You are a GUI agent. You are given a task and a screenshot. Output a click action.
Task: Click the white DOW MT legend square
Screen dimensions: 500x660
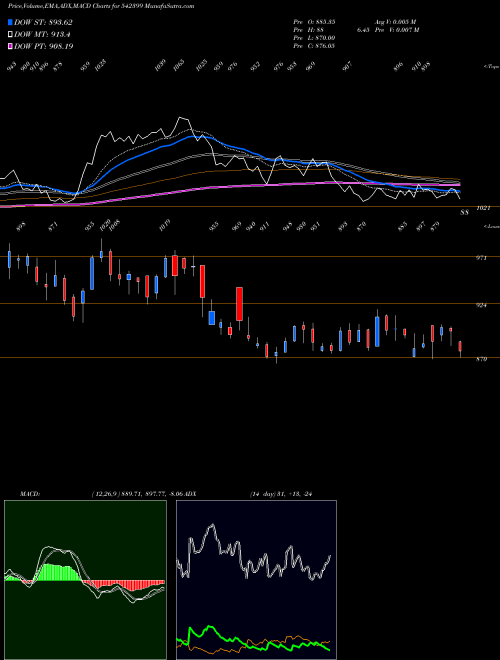(11, 35)
